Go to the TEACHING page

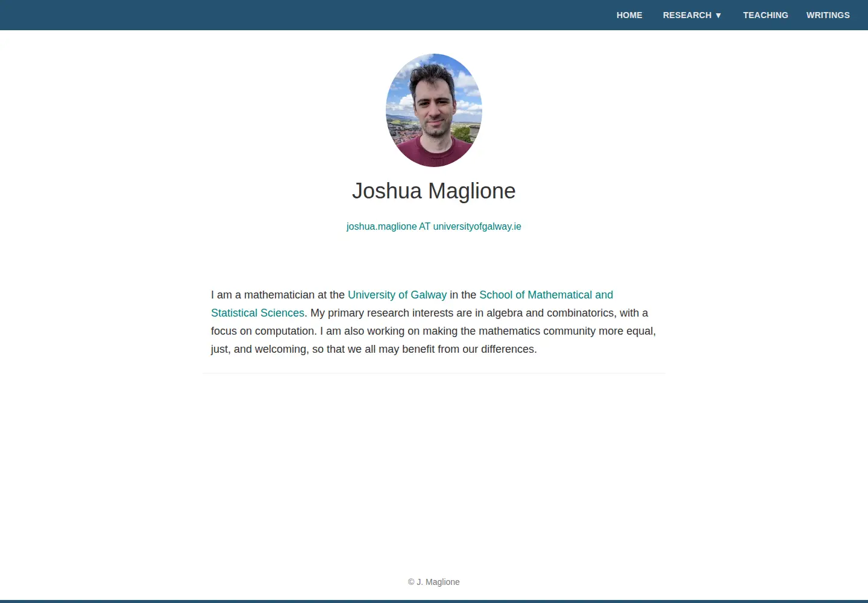766,15
